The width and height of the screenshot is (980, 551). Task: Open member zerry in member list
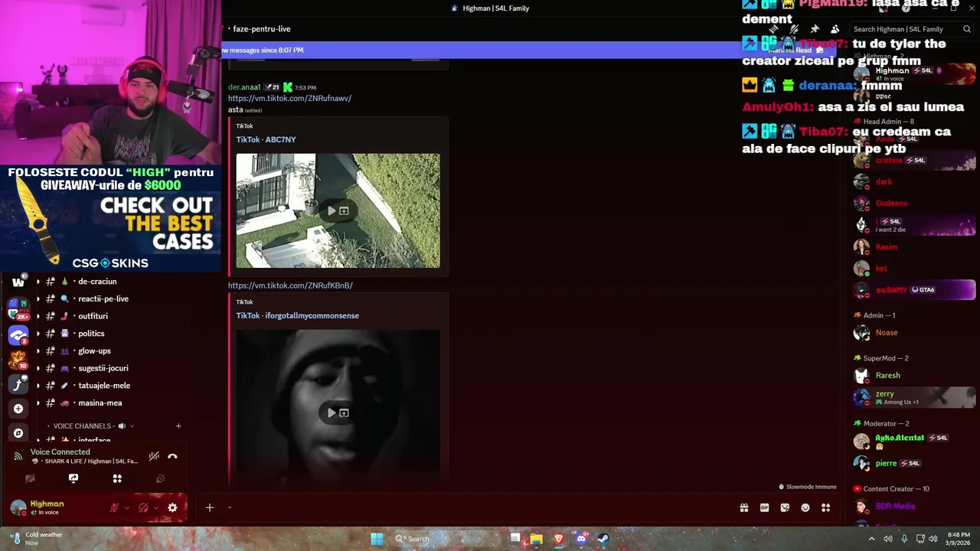click(x=913, y=397)
